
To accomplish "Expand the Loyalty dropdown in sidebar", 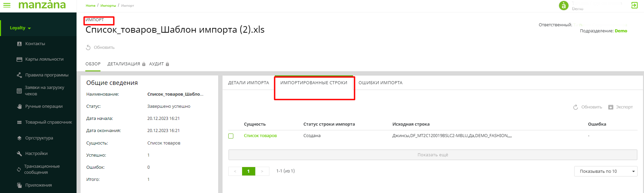I will 20,28.
